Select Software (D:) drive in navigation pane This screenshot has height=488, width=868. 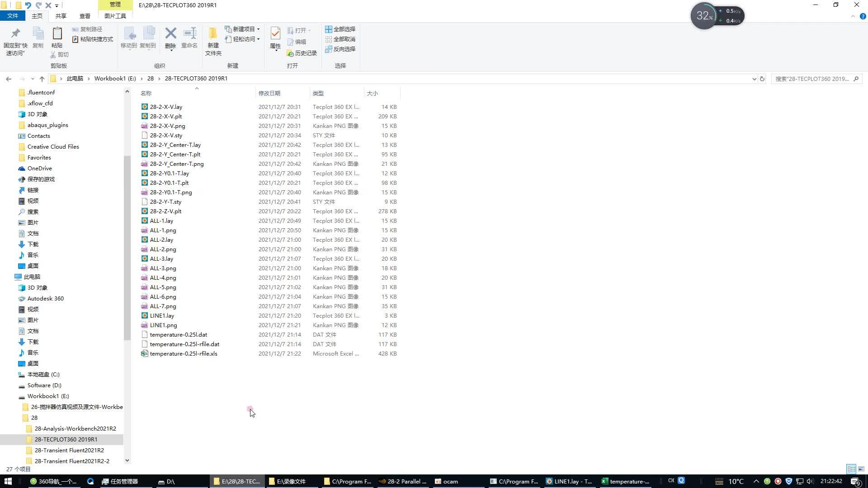pyautogui.click(x=44, y=385)
